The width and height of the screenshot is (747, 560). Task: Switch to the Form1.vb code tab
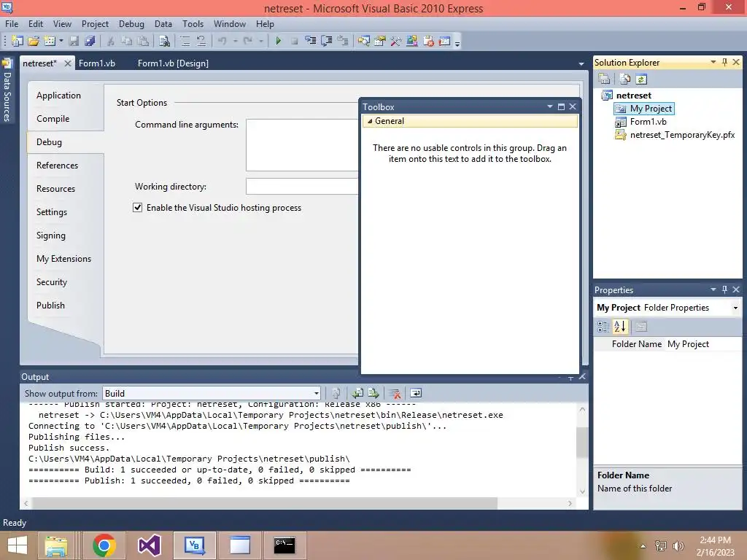[97, 63]
